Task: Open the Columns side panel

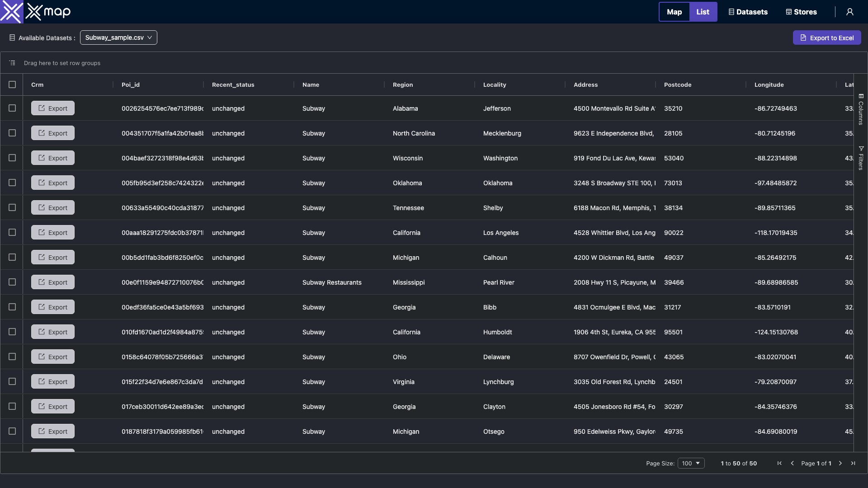Action: (861, 109)
